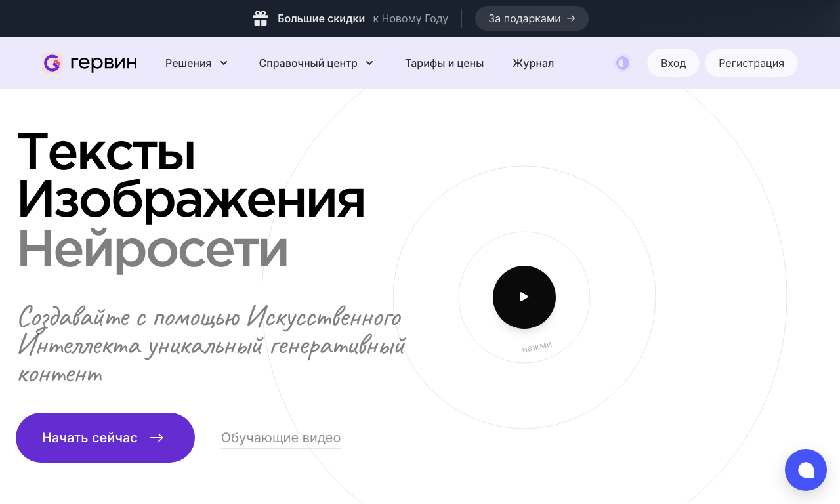Toggle the dark/light theme switch
This screenshot has height=504, width=840.
622,63
